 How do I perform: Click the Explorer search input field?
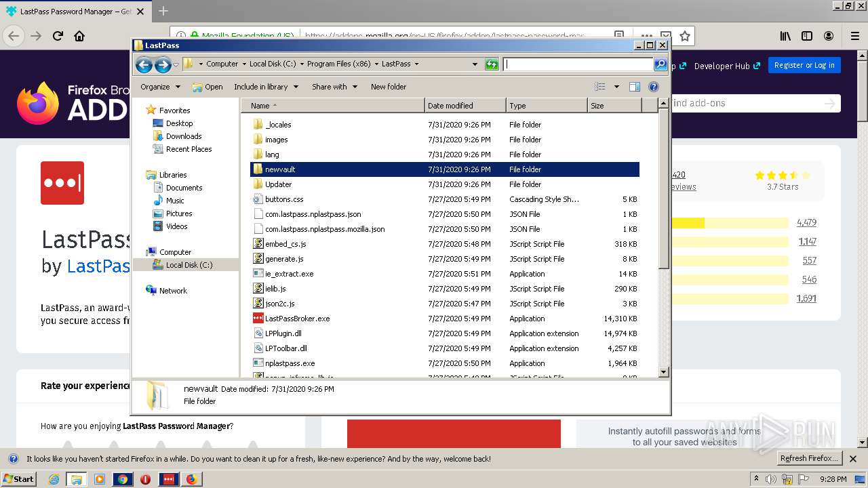(578, 64)
